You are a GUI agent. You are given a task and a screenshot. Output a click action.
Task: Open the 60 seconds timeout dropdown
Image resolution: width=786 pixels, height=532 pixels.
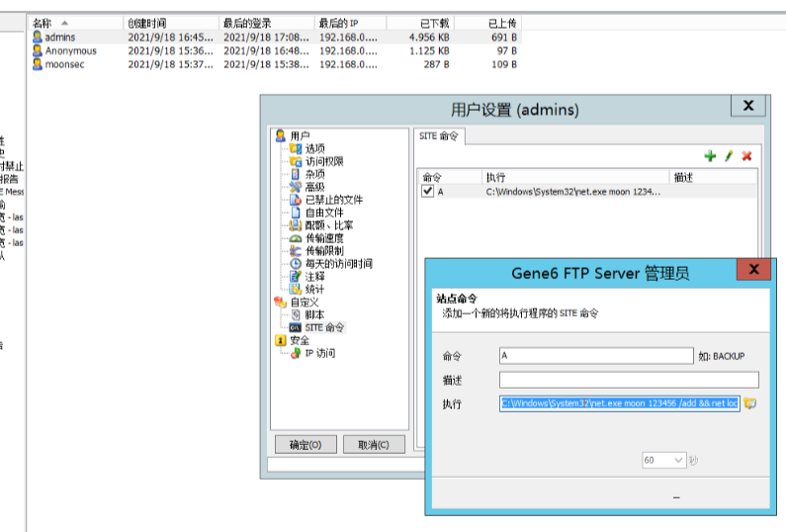(677, 460)
